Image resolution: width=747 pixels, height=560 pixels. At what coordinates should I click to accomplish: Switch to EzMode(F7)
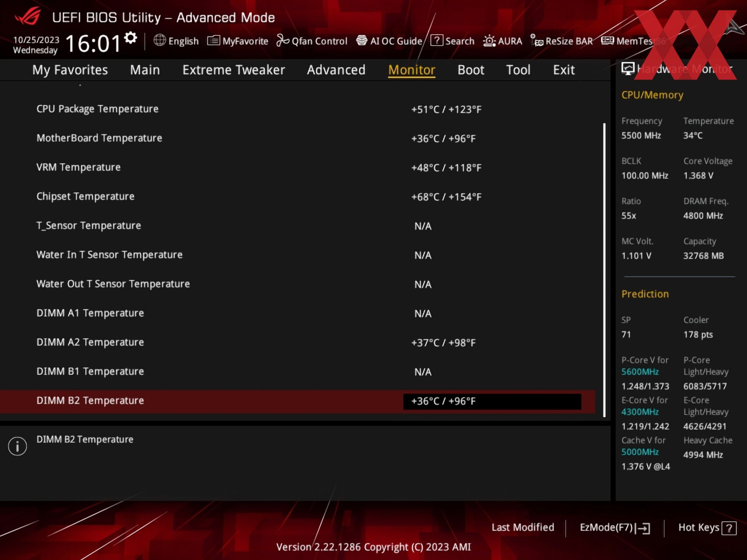[615, 528]
